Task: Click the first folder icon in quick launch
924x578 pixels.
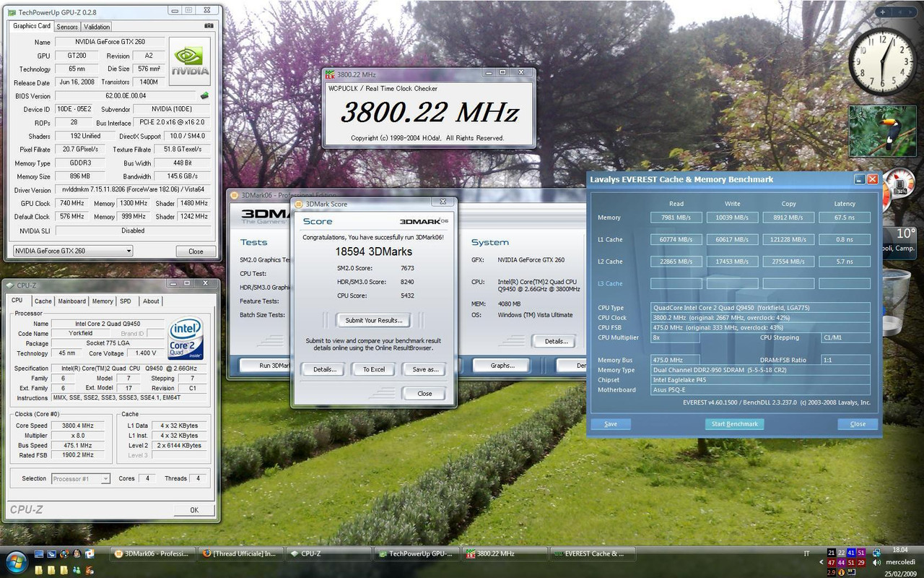Action: 39,571
